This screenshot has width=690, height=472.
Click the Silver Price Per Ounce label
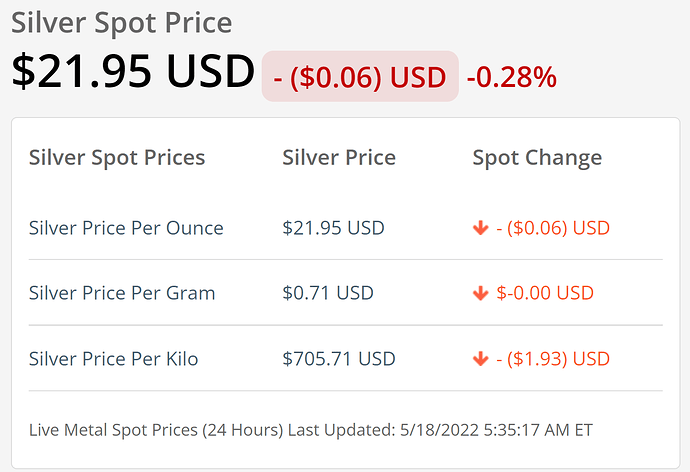pyautogui.click(x=126, y=228)
